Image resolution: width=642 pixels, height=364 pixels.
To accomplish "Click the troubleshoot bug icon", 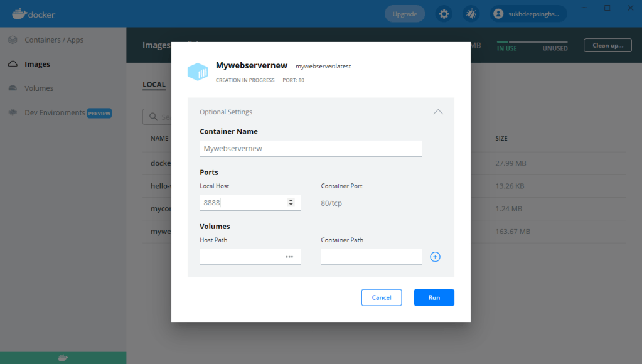I will [x=471, y=14].
